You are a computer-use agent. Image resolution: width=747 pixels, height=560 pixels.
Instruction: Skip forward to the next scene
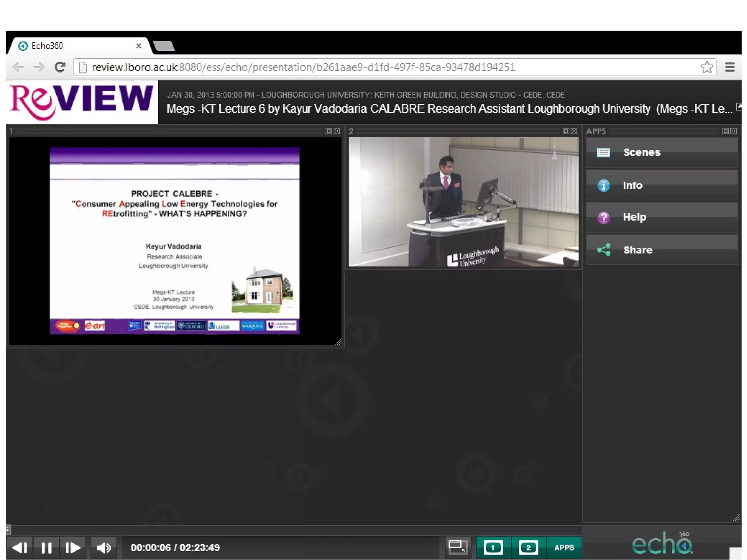tap(73, 547)
